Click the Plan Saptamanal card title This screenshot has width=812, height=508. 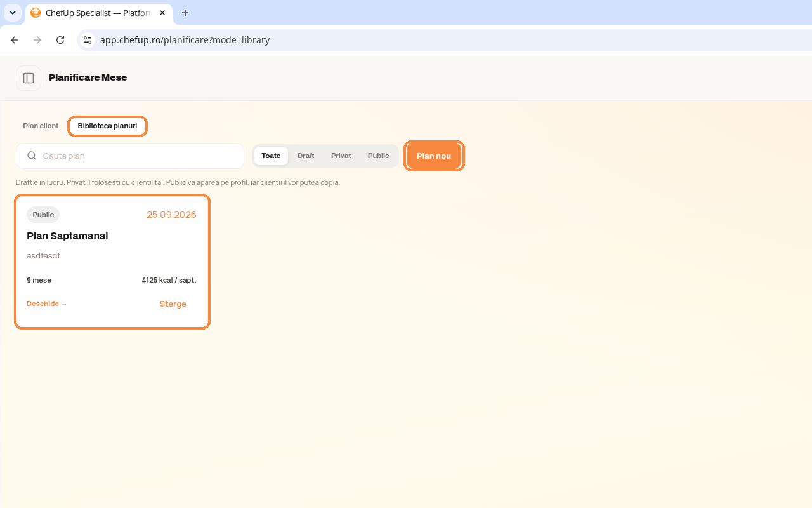click(67, 236)
